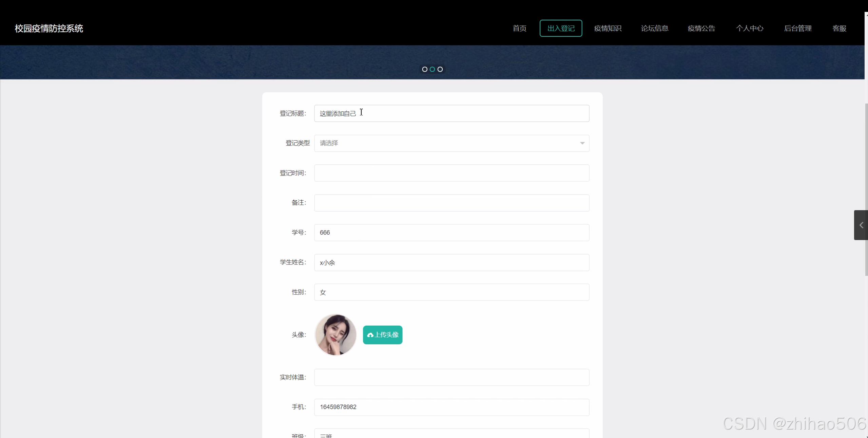The image size is (868, 438).
Task: Click the 后台管理 link
Action: click(x=797, y=29)
